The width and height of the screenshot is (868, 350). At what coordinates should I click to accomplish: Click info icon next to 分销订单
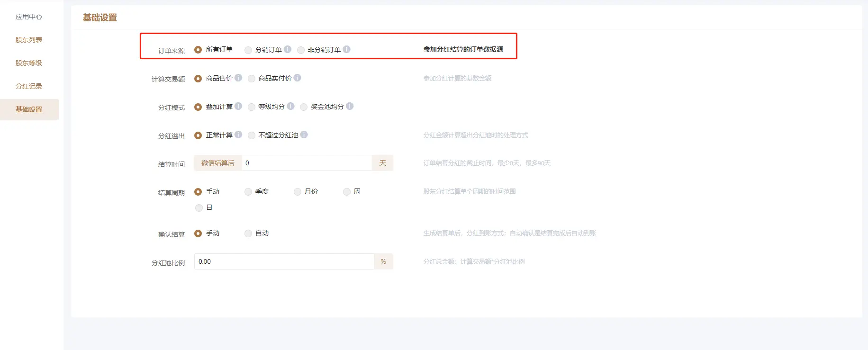tap(288, 49)
